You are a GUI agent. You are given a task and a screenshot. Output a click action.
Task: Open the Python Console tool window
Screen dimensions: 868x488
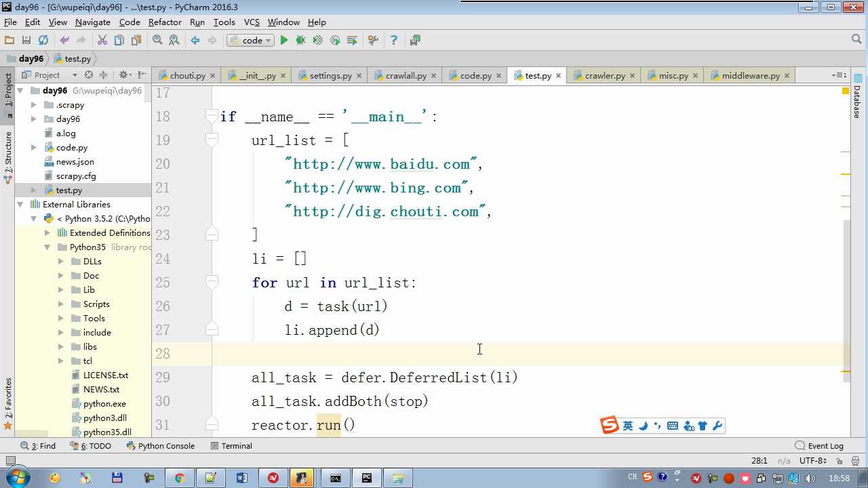(161, 446)
